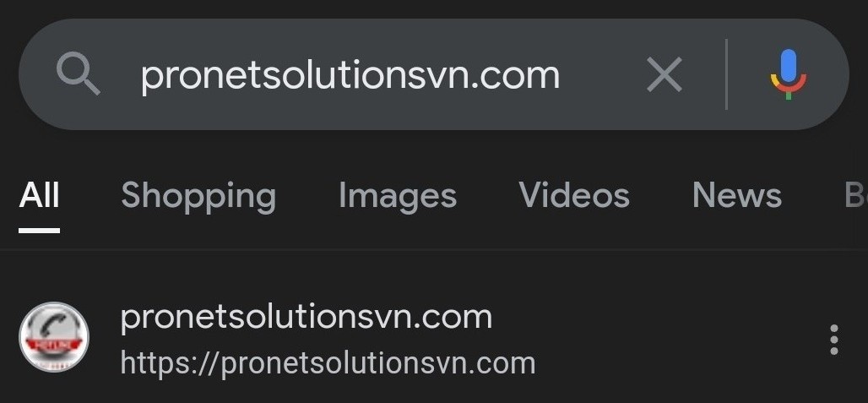Tap the magnifying glass search icon

[x=79, y=76]
